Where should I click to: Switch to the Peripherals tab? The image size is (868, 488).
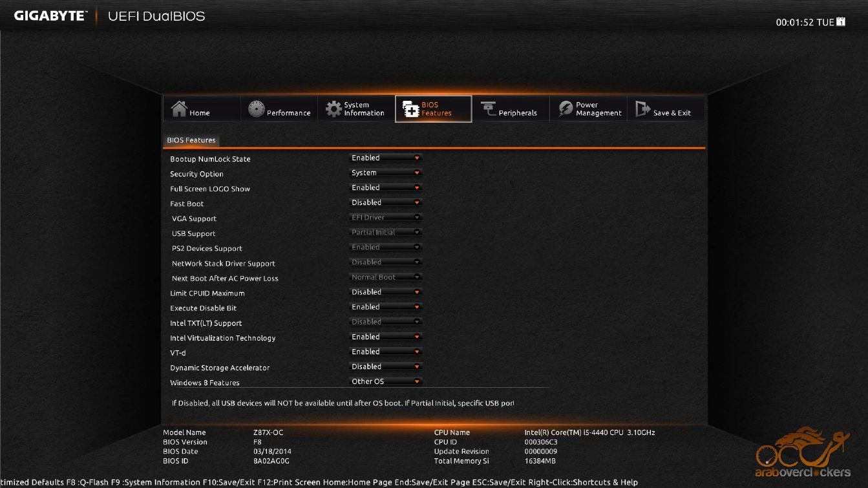pos(511,109)
